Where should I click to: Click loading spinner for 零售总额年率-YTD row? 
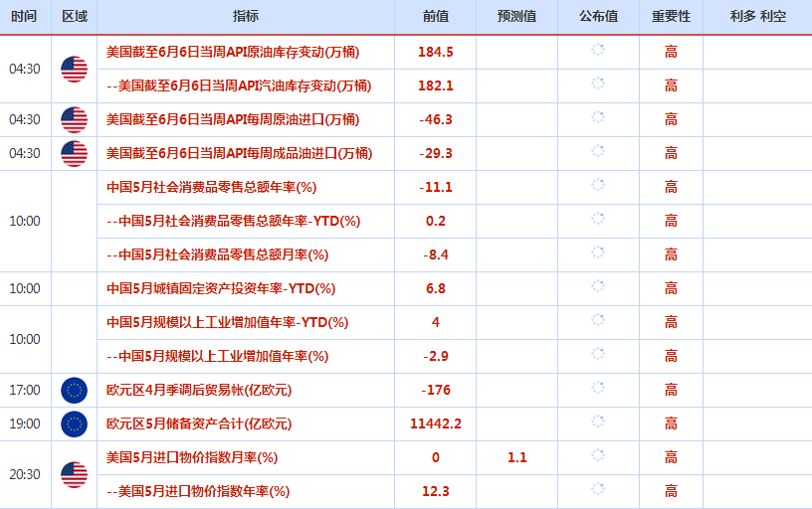tap(598, 219)
